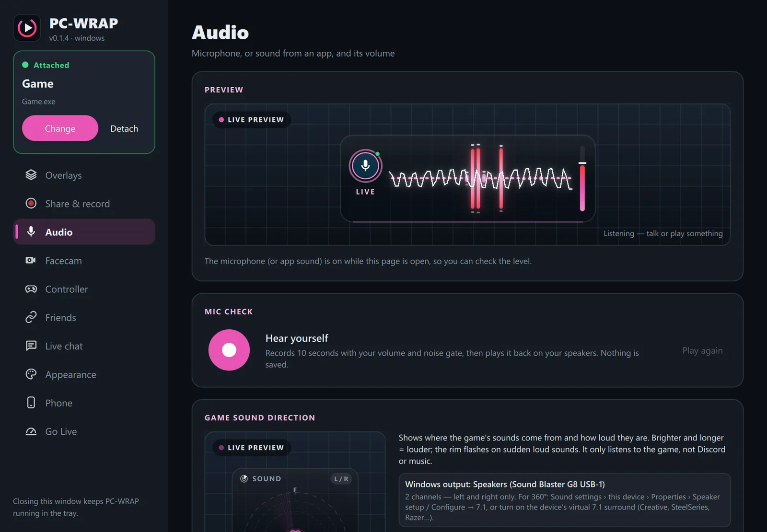Click the live microphone icon in preview

tap(365, 166)
